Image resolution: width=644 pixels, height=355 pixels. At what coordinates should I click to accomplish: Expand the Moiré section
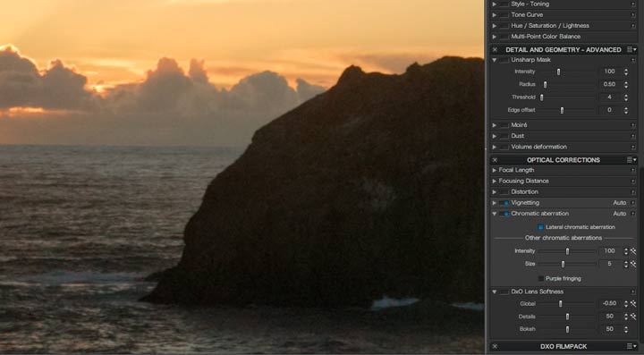coord(494,125)
